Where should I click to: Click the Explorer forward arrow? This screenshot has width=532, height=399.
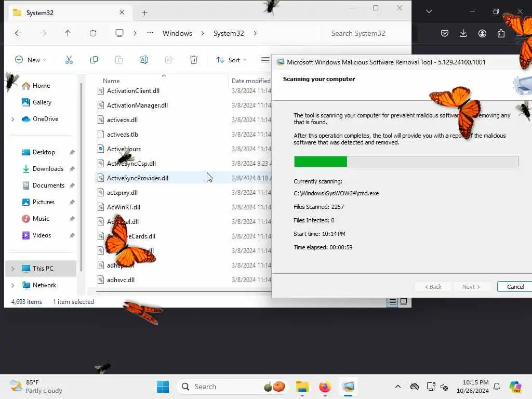[x=43, y=33]
